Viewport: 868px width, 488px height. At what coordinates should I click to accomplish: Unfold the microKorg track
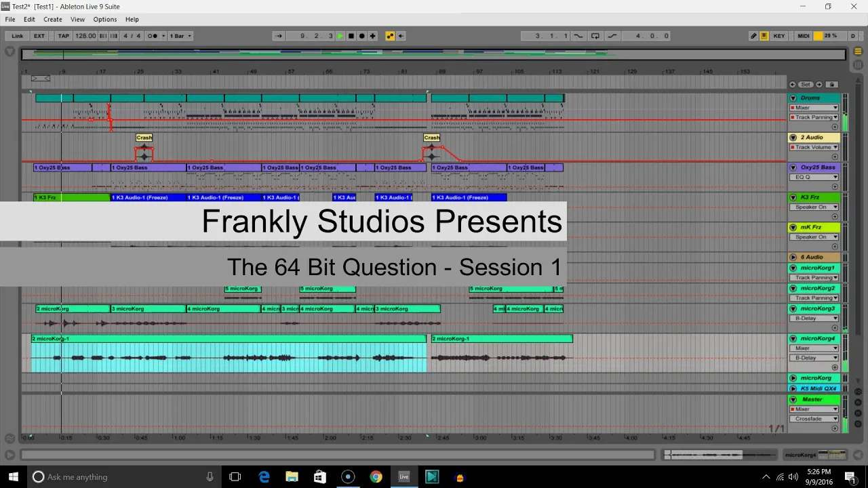[793, 378]
